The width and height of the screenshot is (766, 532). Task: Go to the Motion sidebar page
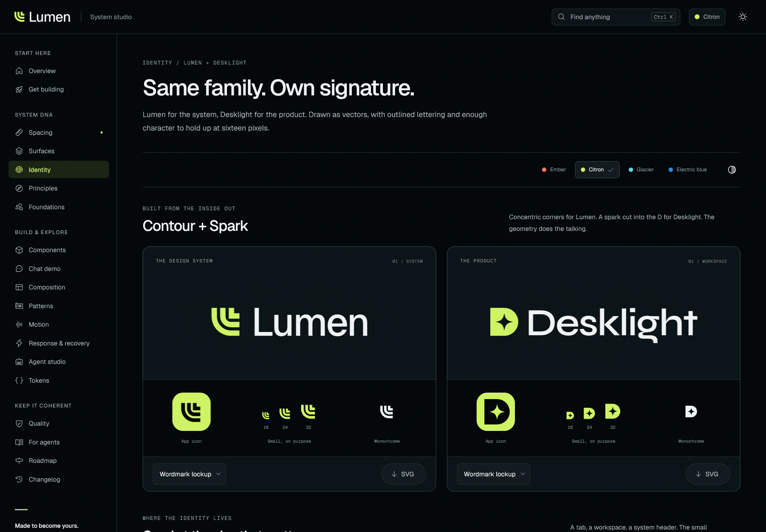[59, 325]
